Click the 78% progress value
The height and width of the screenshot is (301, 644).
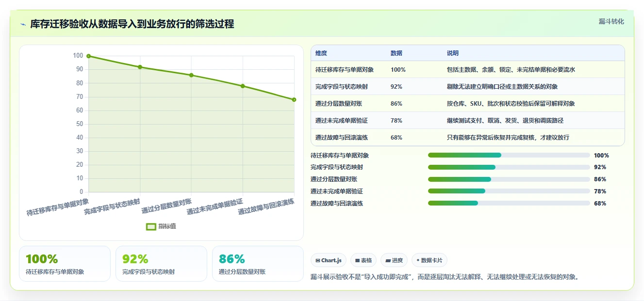click(600, 191)
